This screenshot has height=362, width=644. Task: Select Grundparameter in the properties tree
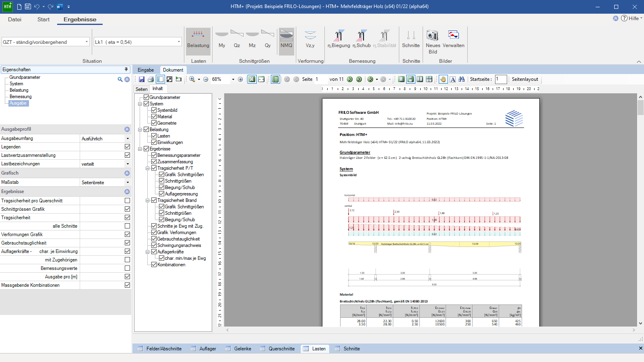point(25,77)
